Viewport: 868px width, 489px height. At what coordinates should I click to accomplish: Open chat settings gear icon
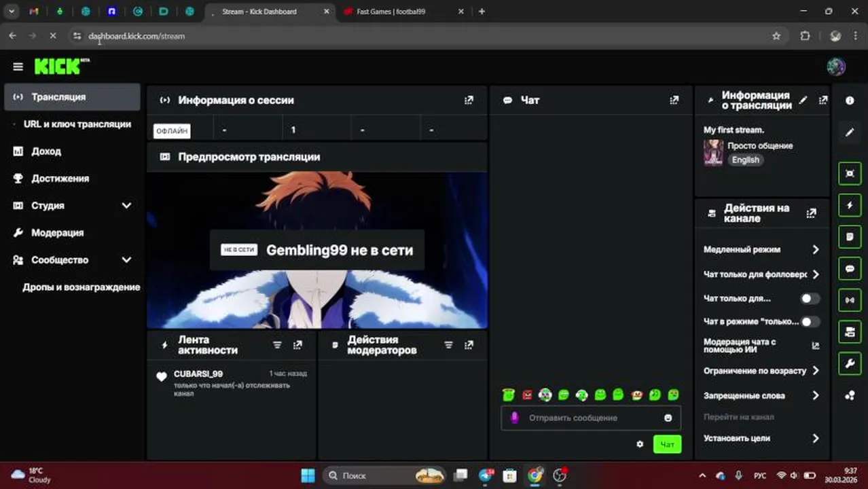pyautogui.click(x=639, y=444)
